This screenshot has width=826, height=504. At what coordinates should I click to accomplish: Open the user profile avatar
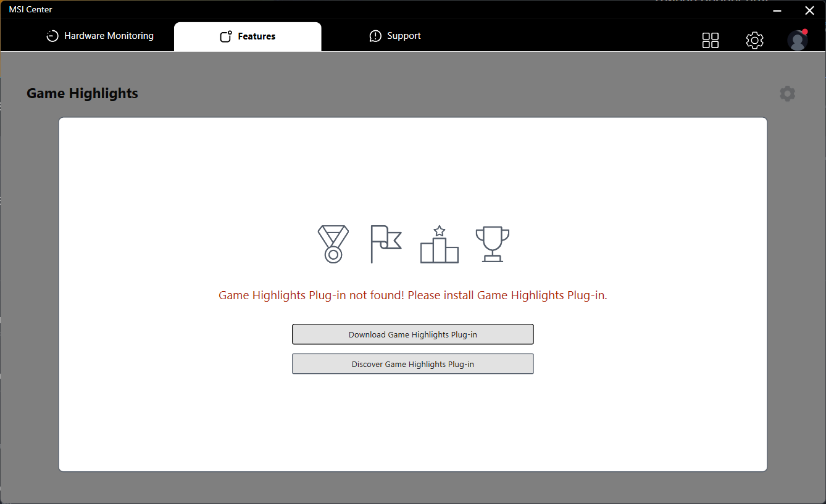point(798,40)
